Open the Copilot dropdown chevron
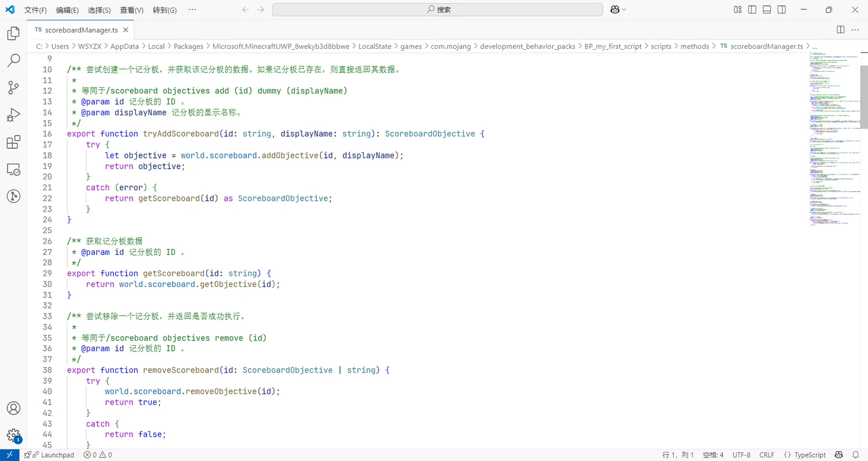The image size is (868, 461). point(624,10)
